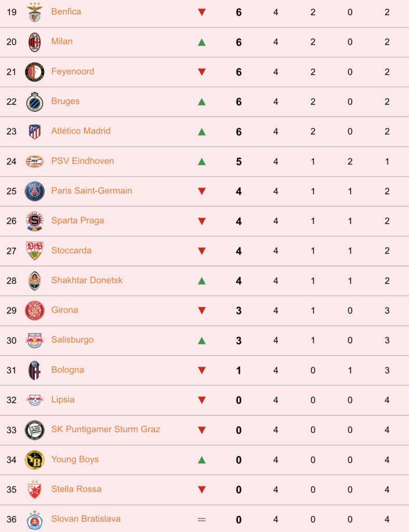Screen dimensions: 409x532
Task: Click the equals sign beside Slovan Bratislava
Action: coord(202,520)
